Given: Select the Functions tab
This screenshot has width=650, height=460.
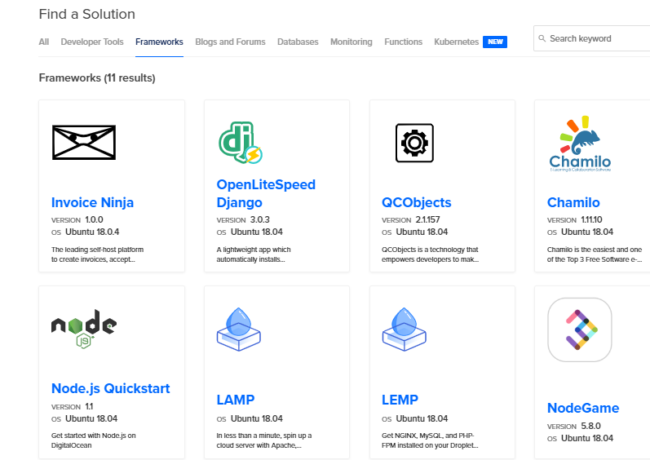Looking at the screenshot, I should tap(403, 42).
